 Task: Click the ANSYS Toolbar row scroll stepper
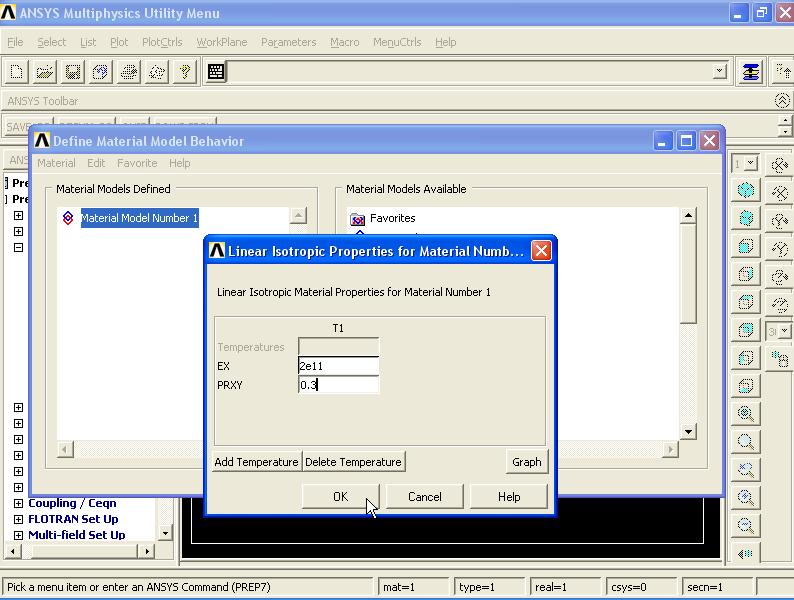pyautogui.click(x=785, y=126)
